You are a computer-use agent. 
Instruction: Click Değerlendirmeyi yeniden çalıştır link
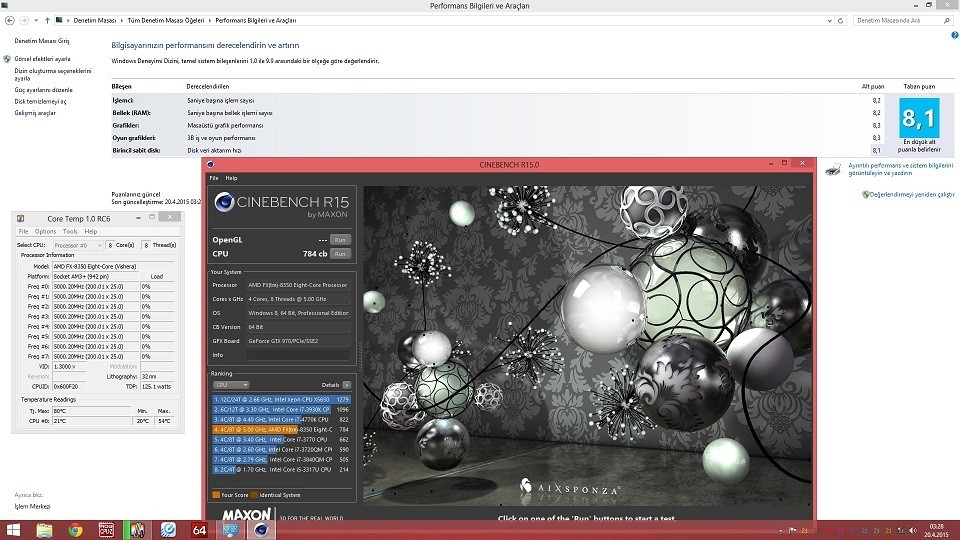pyautogui.click(x=912, y=195)
